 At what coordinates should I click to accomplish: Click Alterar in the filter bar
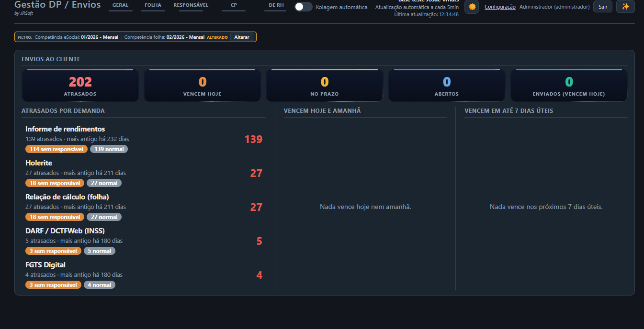(242, 37)
